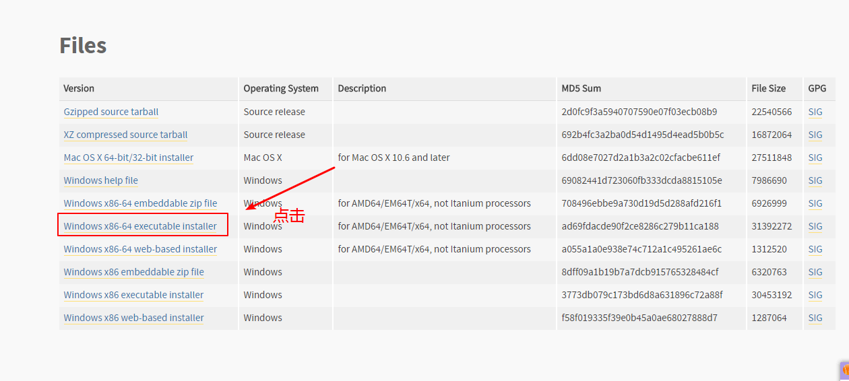This screenshot has height=381, width=849.
Task: Open SIG link for x86 embeddable zip
Action: [x=815, y=272]
